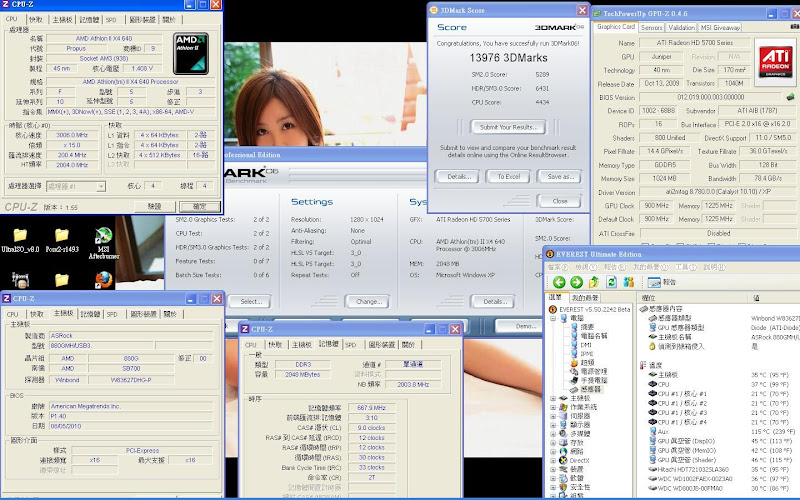
Task: Click the GPU-Z BIOS Version field
Action: (x=710, y=97)
